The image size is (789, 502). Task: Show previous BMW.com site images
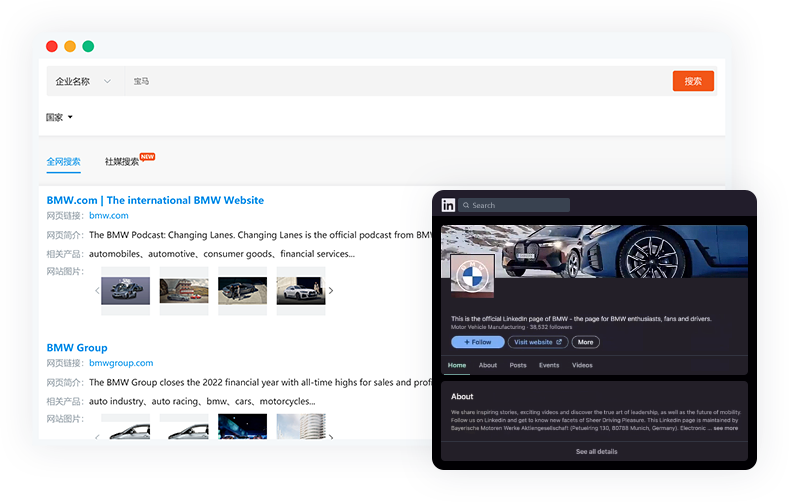(x=97, y=290)
